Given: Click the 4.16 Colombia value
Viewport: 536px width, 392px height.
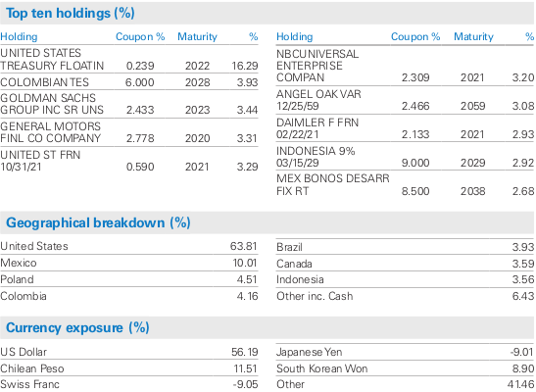Looking at the screenshot, I should 248,296.
